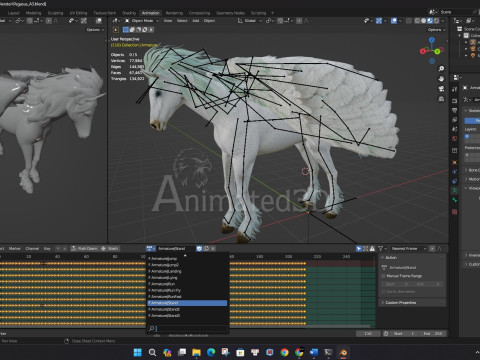Toggle the camera view icon

[x=441, y=89]
